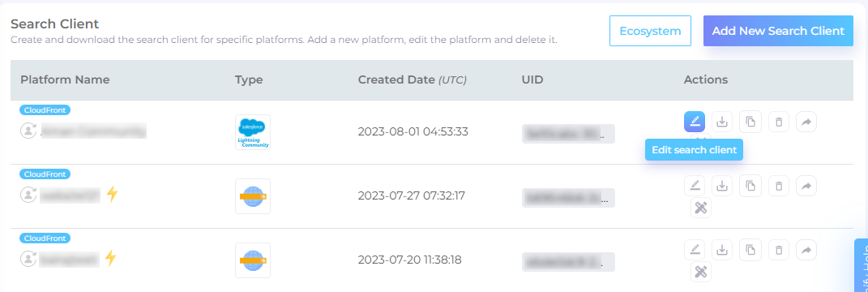Delete the search client created 2023-07-20
Image resolution: width=868 pixels, height=292 pixels.
(779, 250)
